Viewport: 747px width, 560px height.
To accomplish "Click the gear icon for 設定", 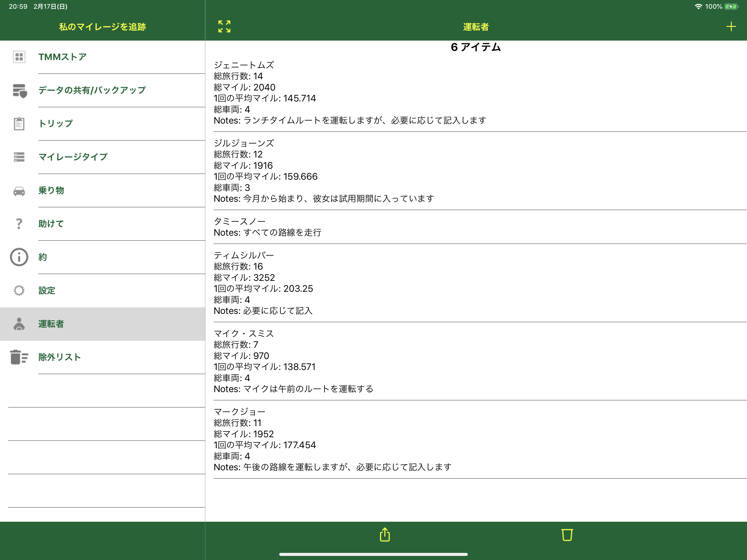I will click(19, 290).
